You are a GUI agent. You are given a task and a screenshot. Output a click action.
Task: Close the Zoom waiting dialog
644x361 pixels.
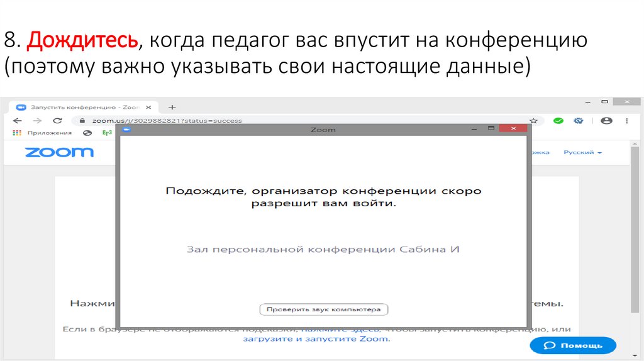coord(513,128)
